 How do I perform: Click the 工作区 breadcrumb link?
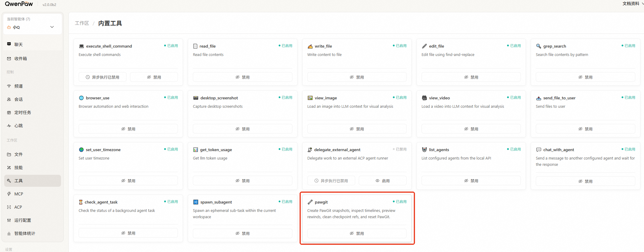82,23
